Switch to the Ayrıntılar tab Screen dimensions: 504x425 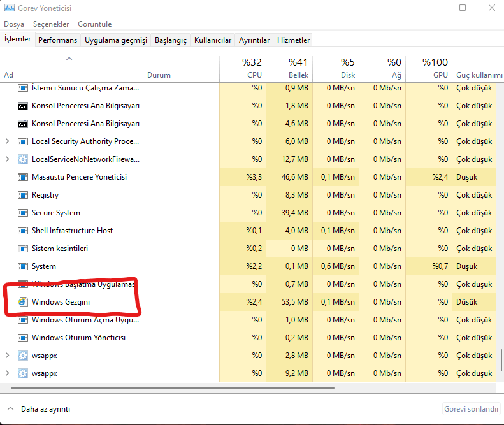pos(254,40)
